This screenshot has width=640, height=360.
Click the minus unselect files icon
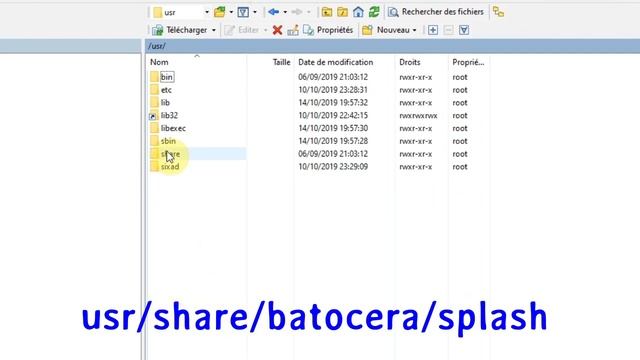click(x=449, y=30)
